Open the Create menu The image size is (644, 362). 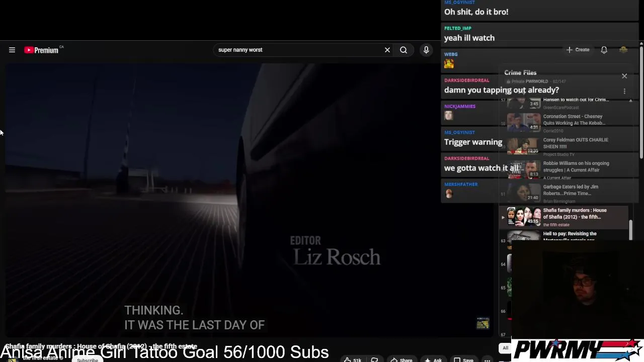pyautogui.click(x=578, y=50)
